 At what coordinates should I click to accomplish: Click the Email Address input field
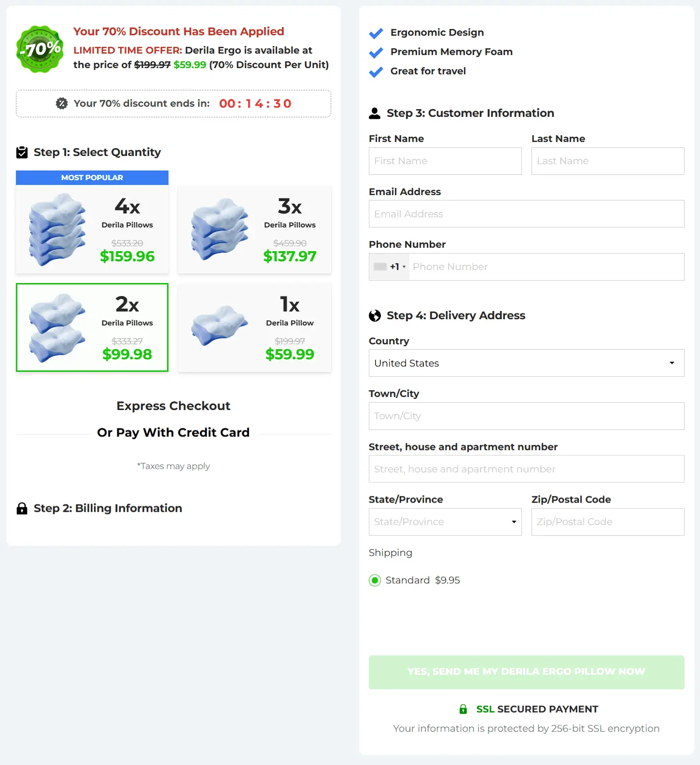(526, 214)
